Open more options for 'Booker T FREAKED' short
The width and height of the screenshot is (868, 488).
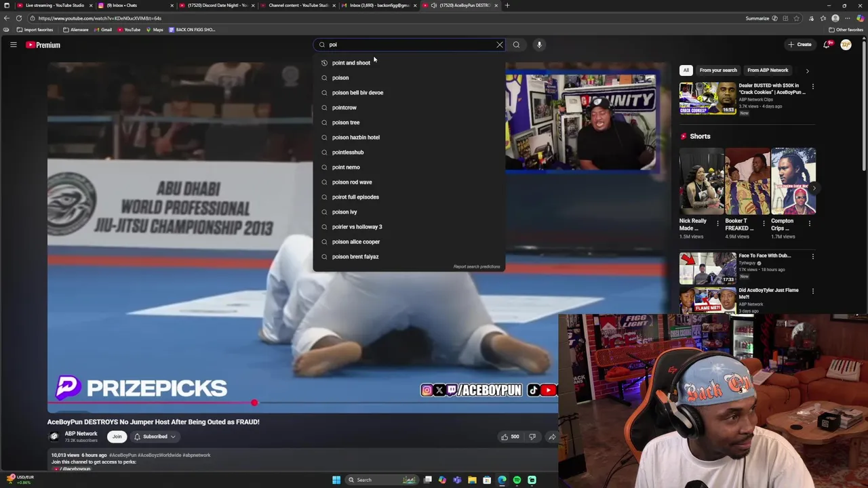tap(764, 223)
